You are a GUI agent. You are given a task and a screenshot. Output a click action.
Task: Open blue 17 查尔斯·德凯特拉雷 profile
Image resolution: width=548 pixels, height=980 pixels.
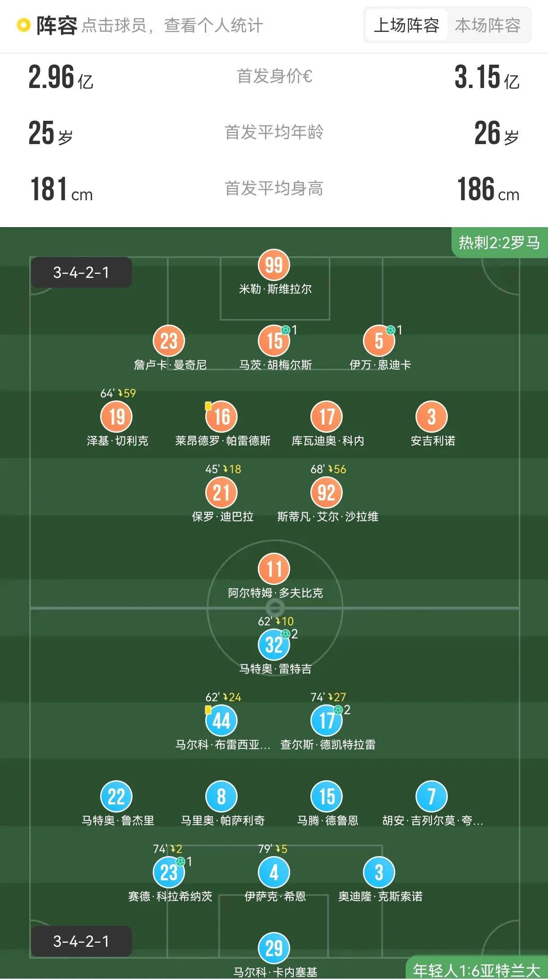point(327,721)
